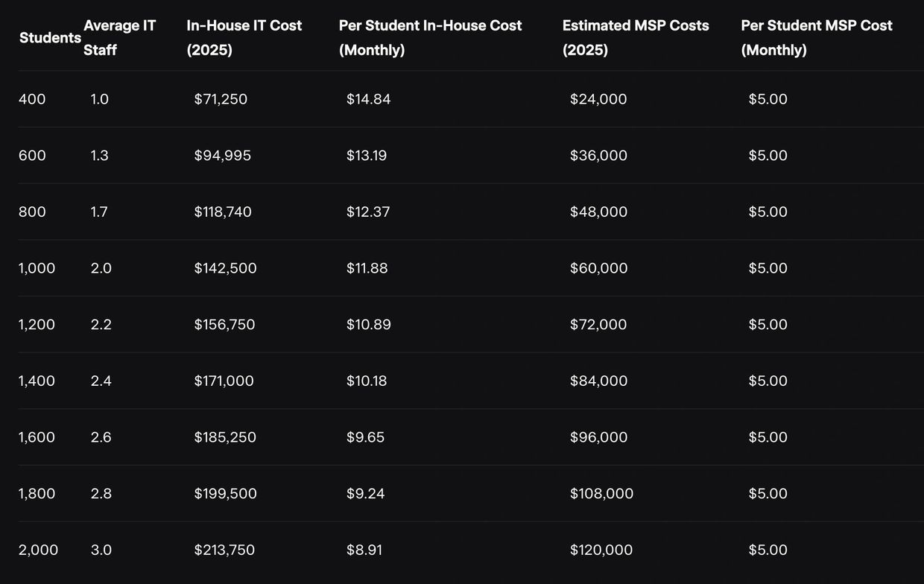Click the $71,250 in-house cost cell
Image resolution: width=924 pixels, height=584 pixels.
[x=221, y=99]
